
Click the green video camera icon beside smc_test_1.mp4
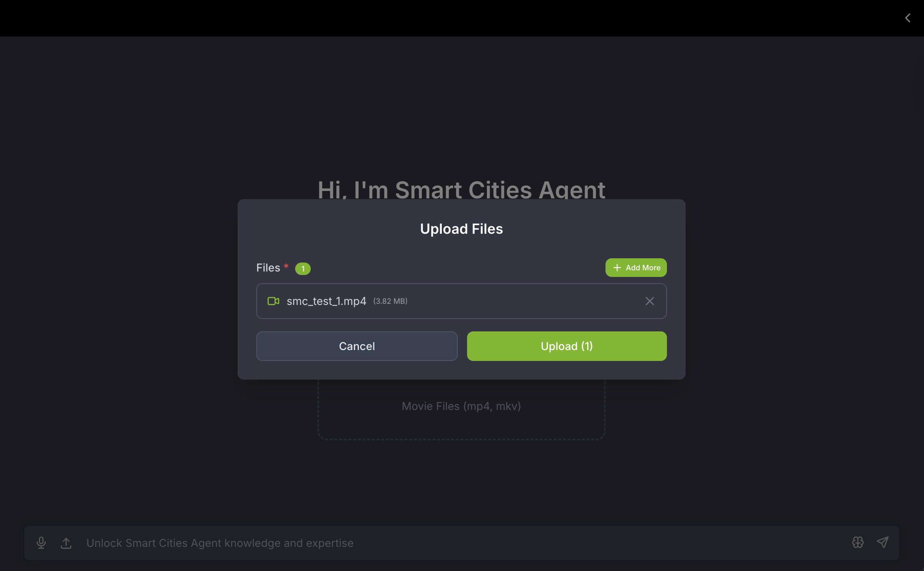tap(273, 301)
